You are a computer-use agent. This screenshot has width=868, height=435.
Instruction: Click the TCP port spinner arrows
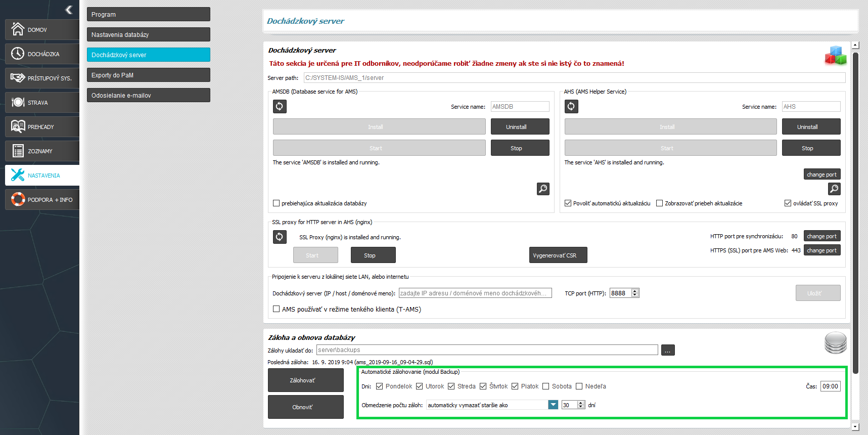pyautogui.click(x=635, y=293)
